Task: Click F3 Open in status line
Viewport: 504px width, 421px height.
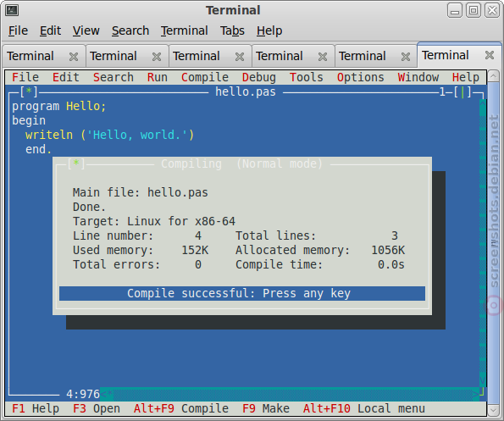Action: (97, 408)
